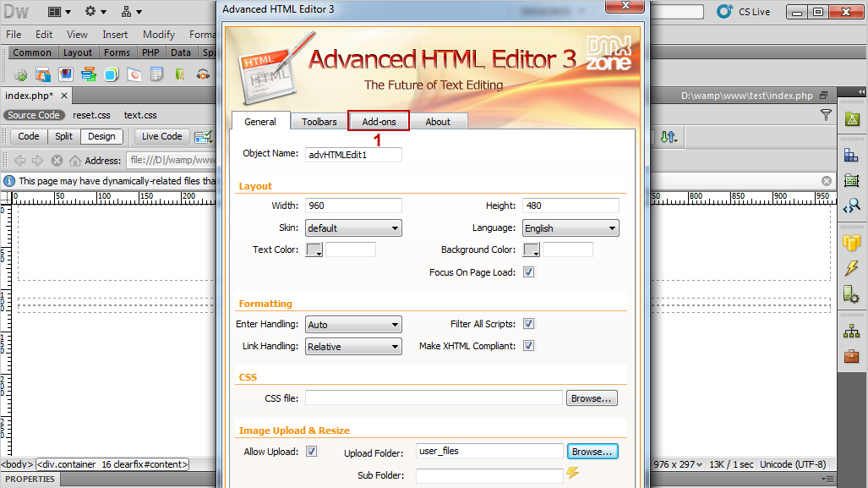The image size is (868, 488).
Task: Select the General tab
Action: click(x=260, y=121)
